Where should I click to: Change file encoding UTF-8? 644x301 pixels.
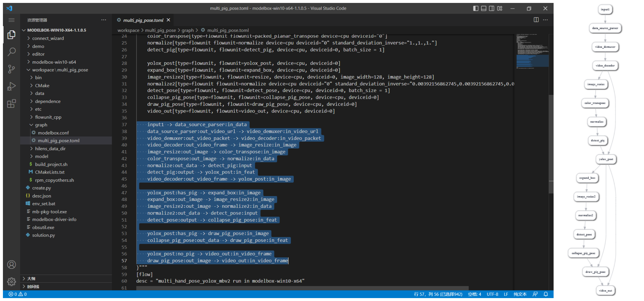coord(492,294)
